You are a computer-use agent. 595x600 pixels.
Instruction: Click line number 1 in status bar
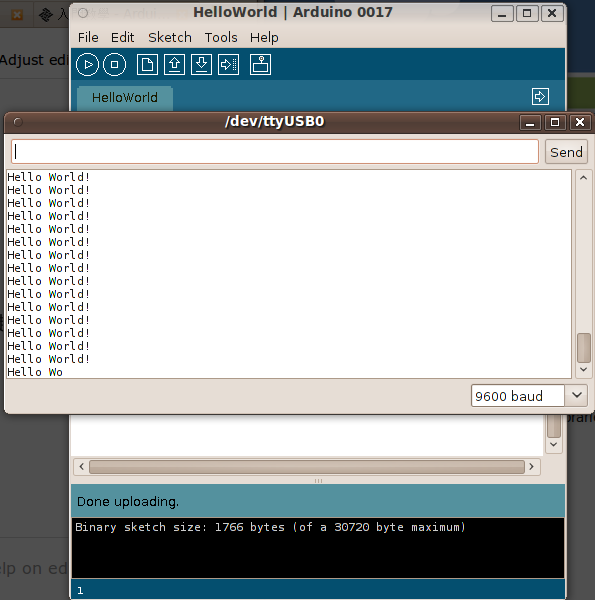click(80, 590)
